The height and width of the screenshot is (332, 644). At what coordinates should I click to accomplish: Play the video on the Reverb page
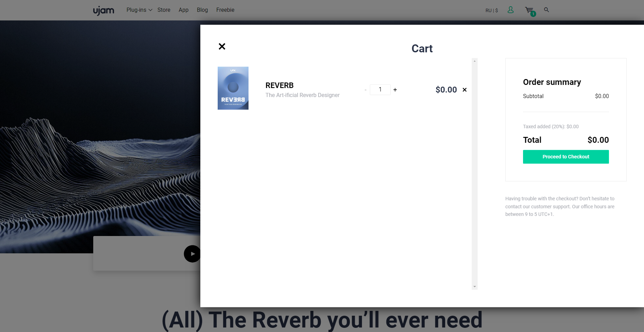[x=192, y=254]
